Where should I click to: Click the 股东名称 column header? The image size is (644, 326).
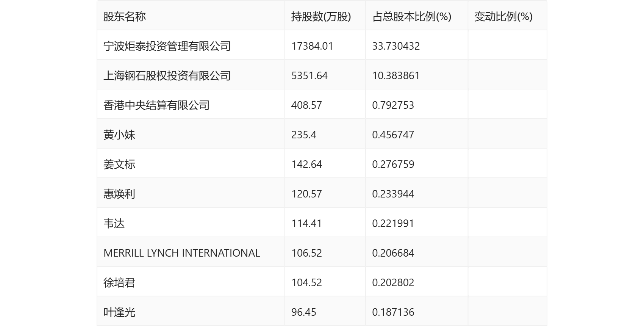click(125, 17)
